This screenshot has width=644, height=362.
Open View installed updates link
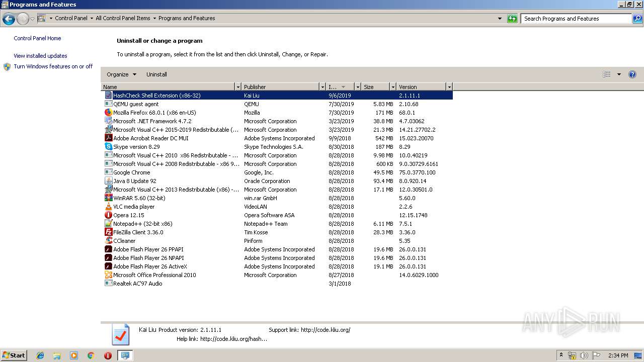[x=40, y=56]
